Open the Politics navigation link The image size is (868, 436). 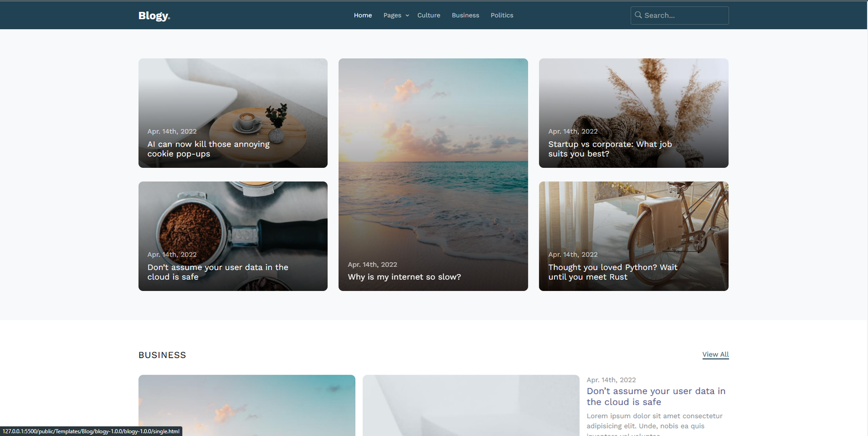coord(501,15)
